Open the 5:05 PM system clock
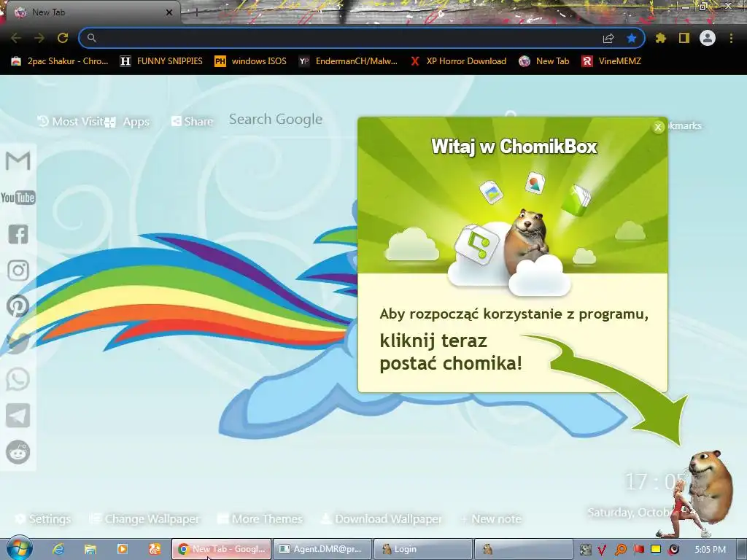 pos(710,549)
